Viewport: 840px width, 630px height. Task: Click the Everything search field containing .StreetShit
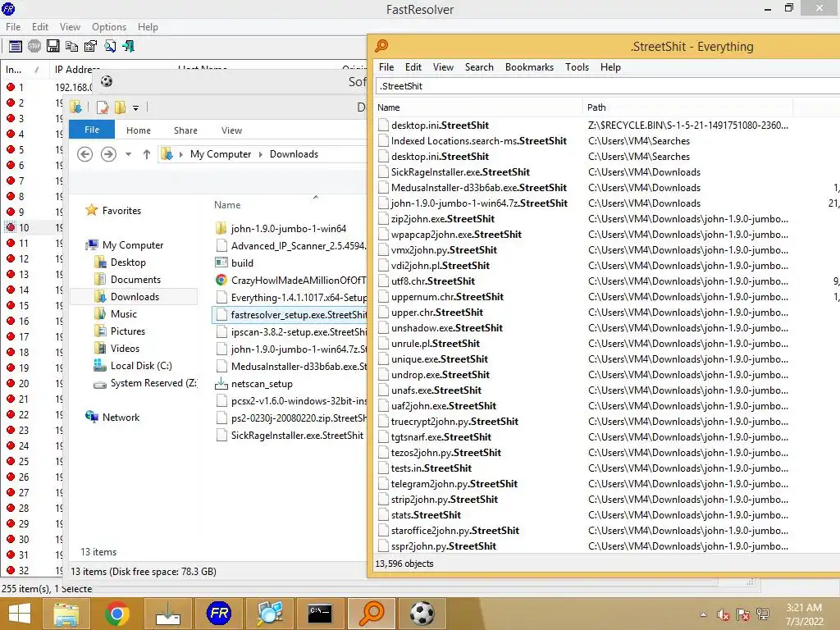pos(608,85)
